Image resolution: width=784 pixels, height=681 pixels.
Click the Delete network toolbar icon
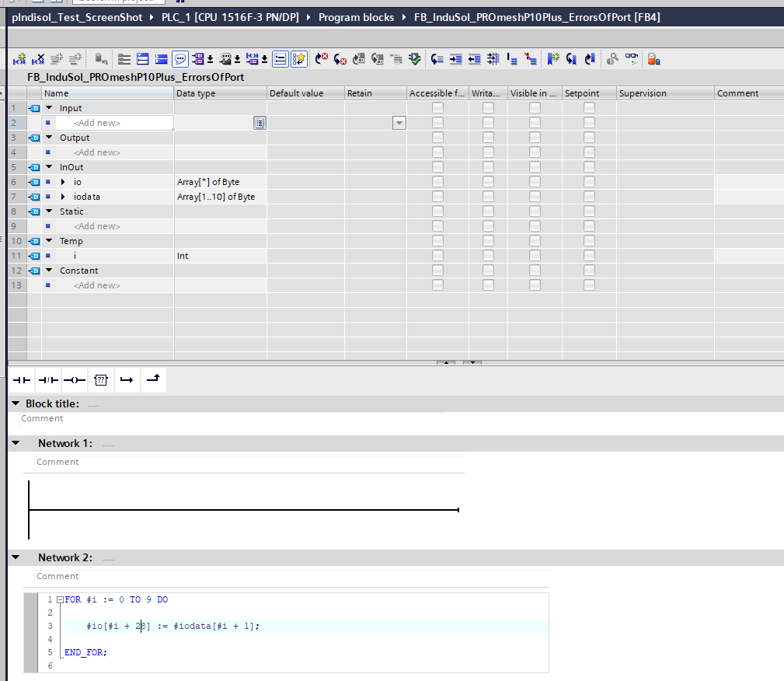tap(38, 59)
